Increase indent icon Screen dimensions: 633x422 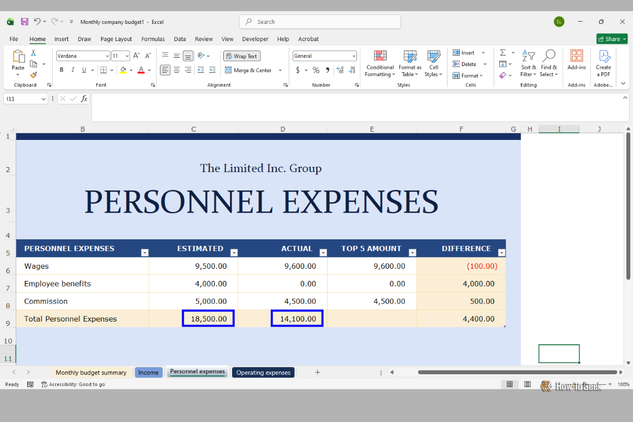pos(212,70)
